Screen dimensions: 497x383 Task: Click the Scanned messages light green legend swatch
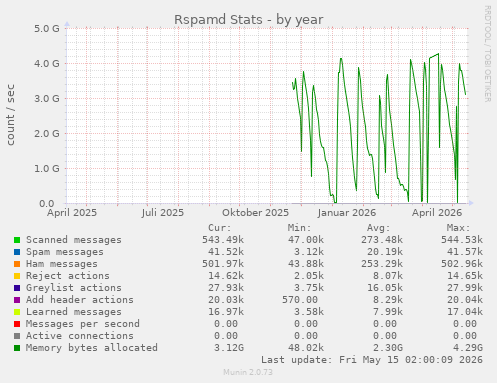17,240
